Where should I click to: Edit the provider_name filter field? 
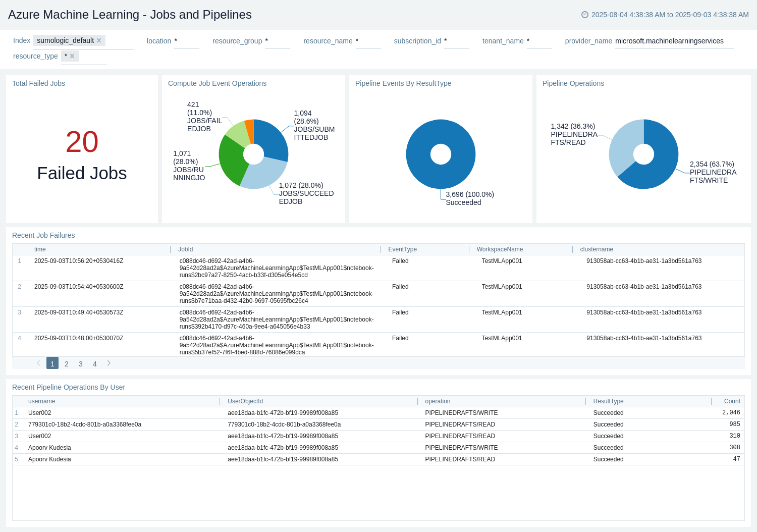(x=674, y=41)
